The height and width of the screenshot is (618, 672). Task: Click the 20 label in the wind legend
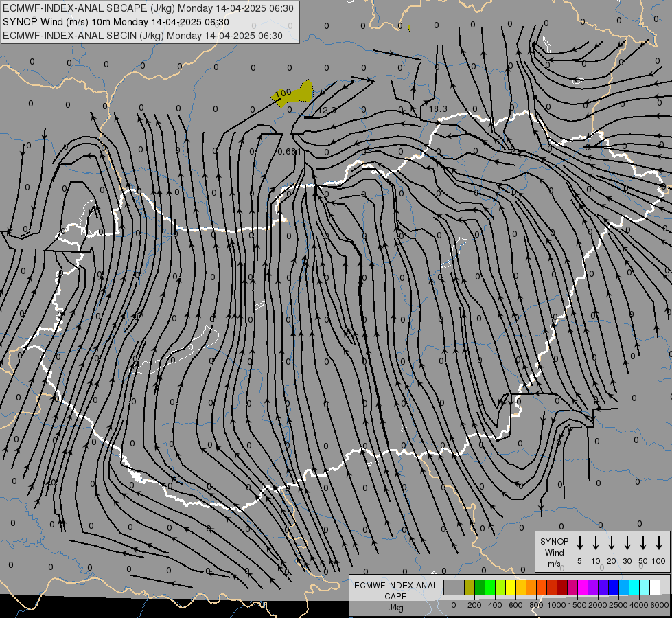tap(612, 561)
